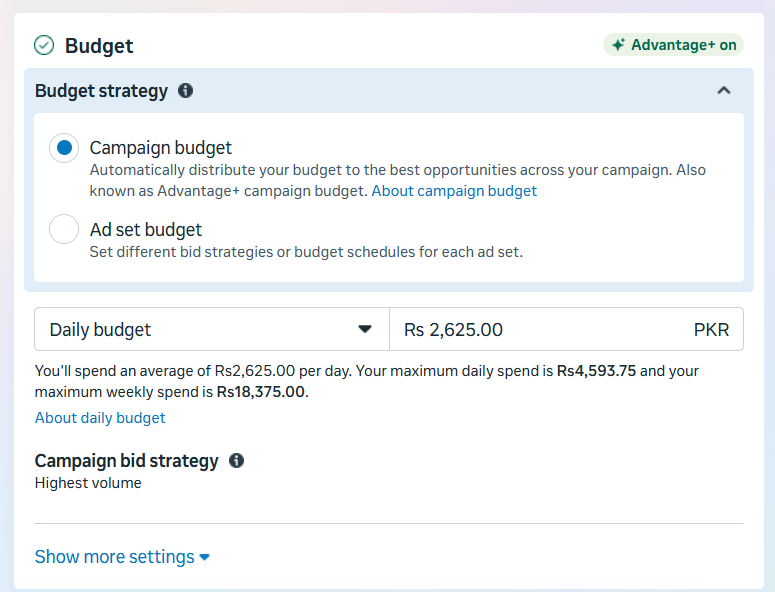Expand Show more settings
This screenshot has width=775, height=592.
point(122,557)
